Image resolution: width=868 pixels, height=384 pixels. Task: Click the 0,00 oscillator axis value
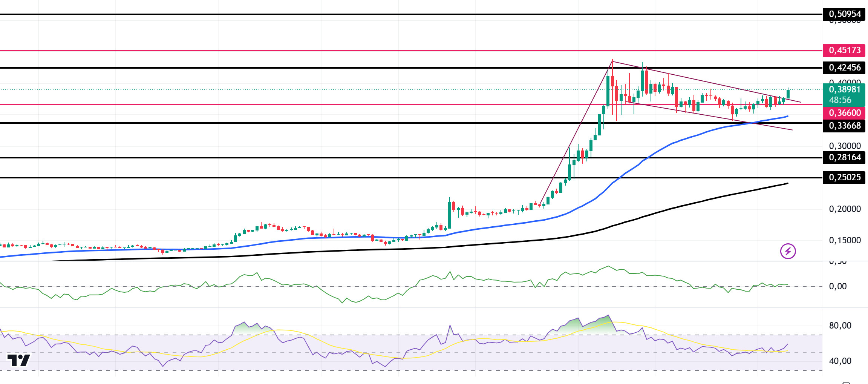[837, 286]
